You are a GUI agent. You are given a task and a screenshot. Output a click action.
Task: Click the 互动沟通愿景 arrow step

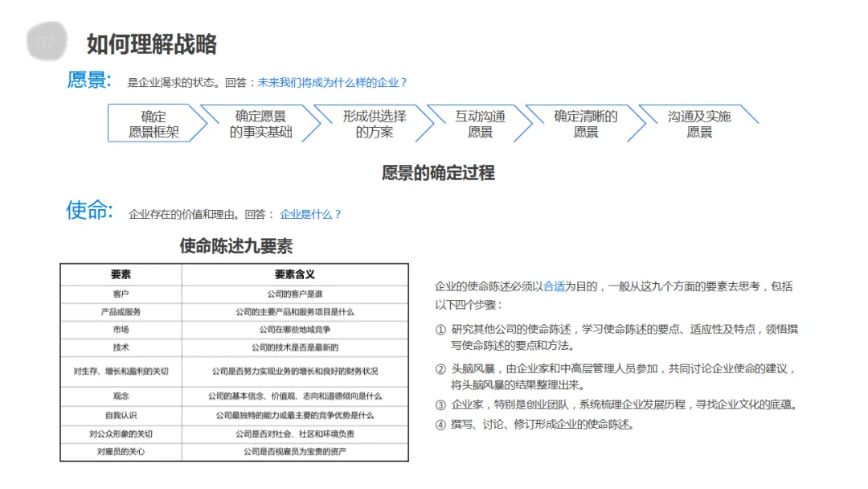(480, 124)
